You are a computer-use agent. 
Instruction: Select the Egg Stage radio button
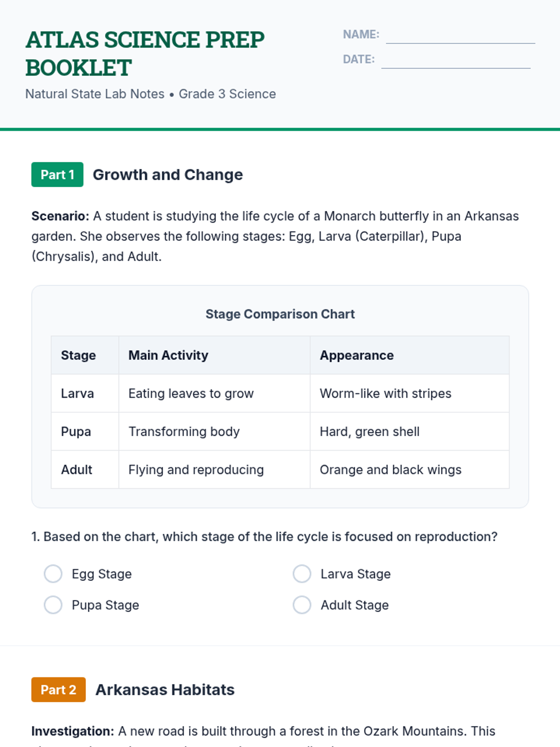click(53, 574)
